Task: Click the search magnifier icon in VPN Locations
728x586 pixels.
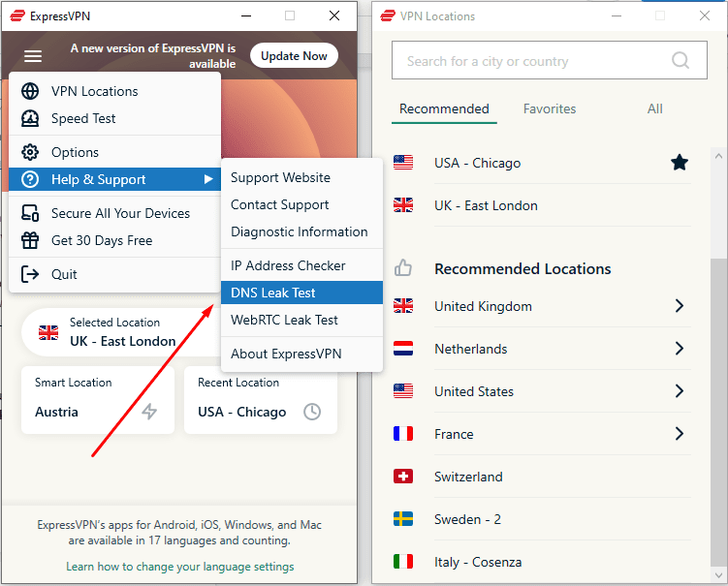Action: (x=681, y=60)
